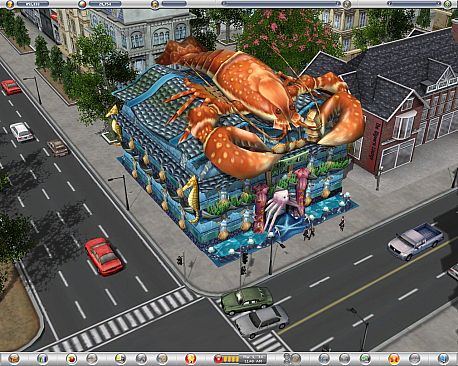This screenshot has width=458, height=366.
Task: Click the multicolored ball icon in the top bar
Action: click(82, 4)
